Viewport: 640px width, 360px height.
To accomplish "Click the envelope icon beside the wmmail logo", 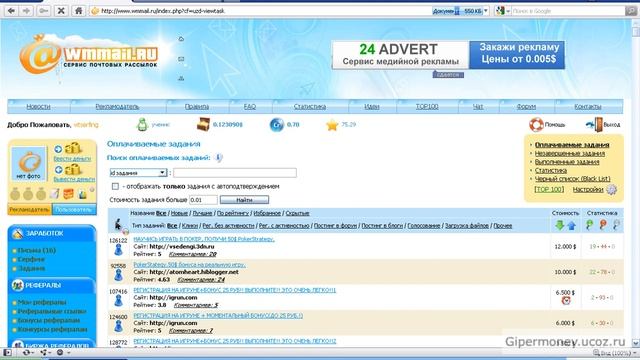I will point(181,59).
